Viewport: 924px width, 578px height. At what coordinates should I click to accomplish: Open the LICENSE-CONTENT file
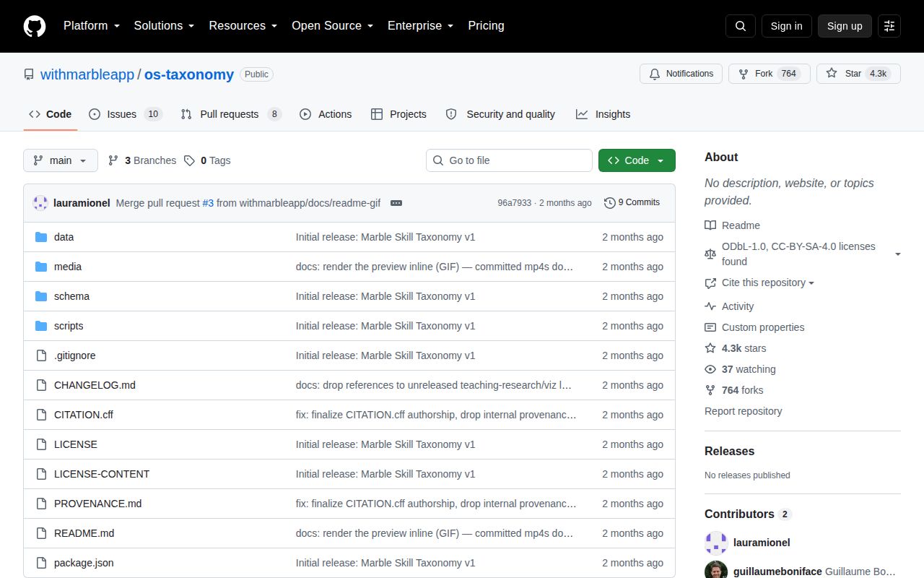point(102,474)
